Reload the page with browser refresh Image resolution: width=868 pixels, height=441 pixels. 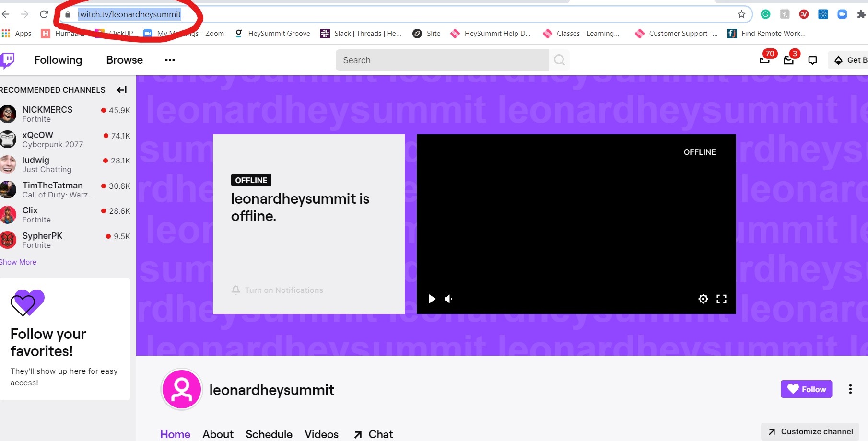click(44, 14)
